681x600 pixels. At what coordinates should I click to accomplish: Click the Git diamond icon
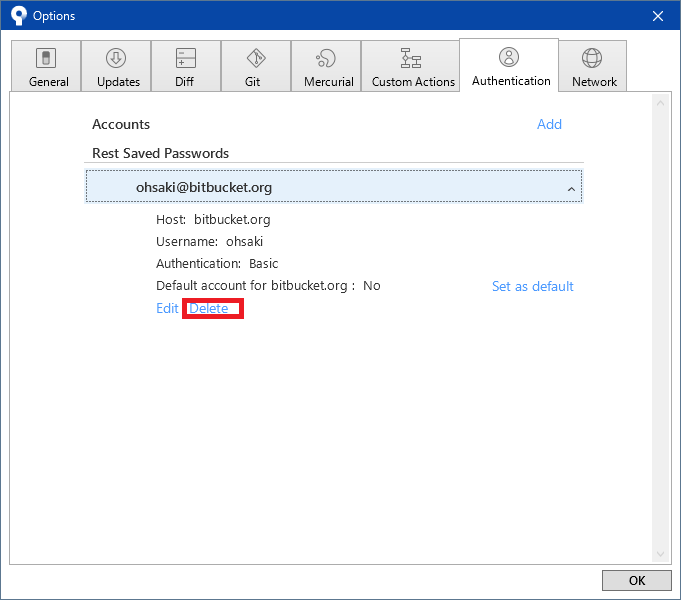click(256, 58)
